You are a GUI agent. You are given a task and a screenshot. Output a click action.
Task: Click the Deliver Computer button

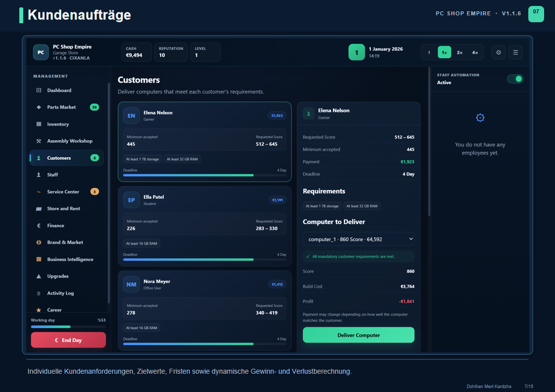[x=359, y=335]
